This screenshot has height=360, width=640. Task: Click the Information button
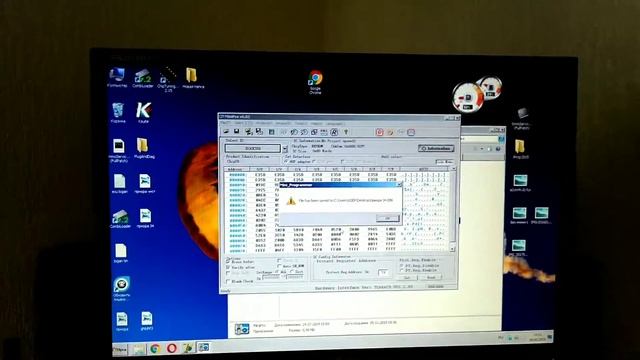point(436,148)
